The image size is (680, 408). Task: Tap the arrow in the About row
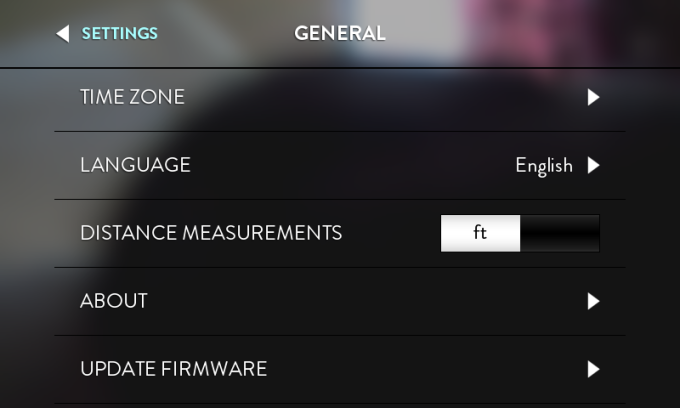point(593,301)
